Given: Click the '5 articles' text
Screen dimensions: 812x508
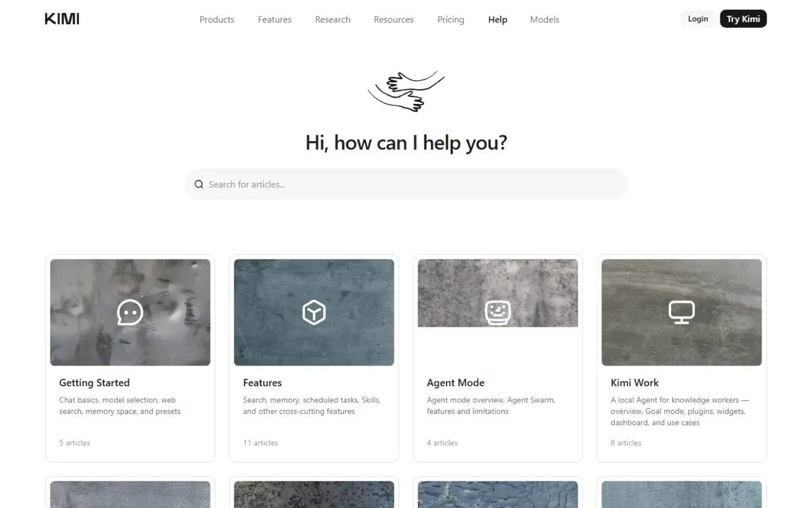Looking at the screenshot, I should (x=75, y=443).
